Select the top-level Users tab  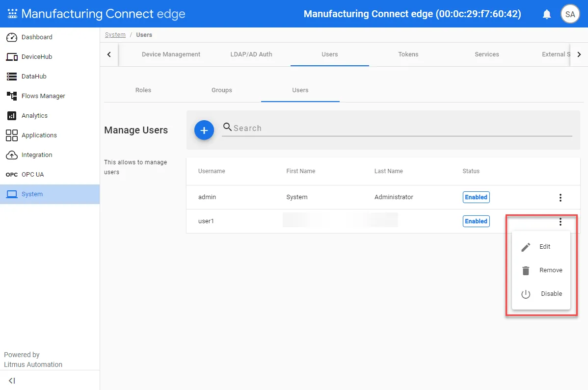coord(330,54)
